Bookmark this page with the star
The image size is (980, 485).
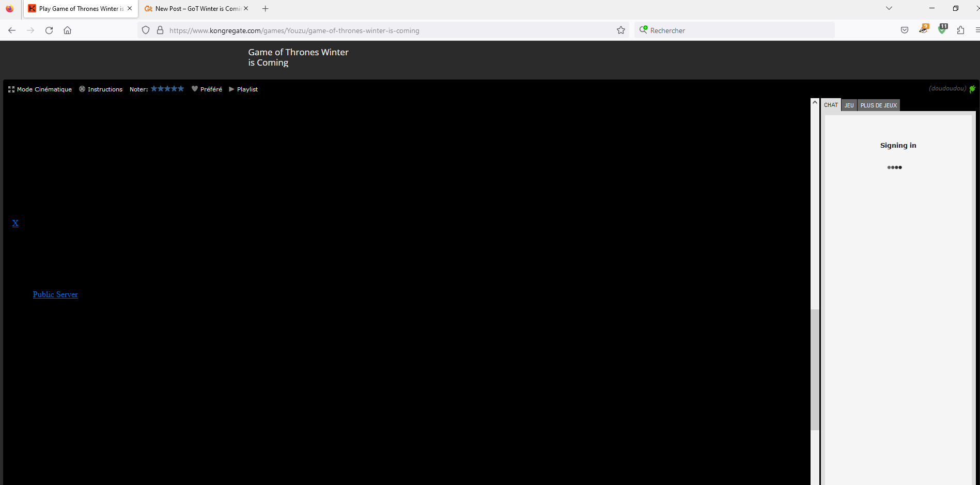621,30
